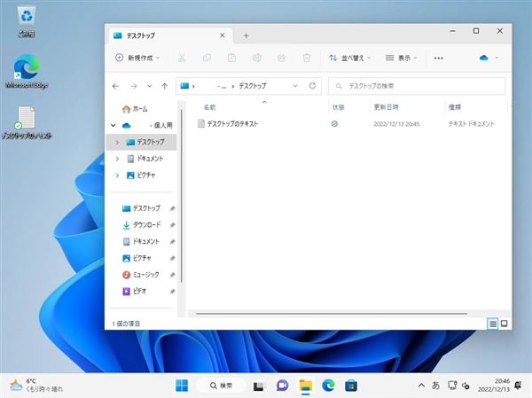Add a new tab with plus

(x=246, y=35)
